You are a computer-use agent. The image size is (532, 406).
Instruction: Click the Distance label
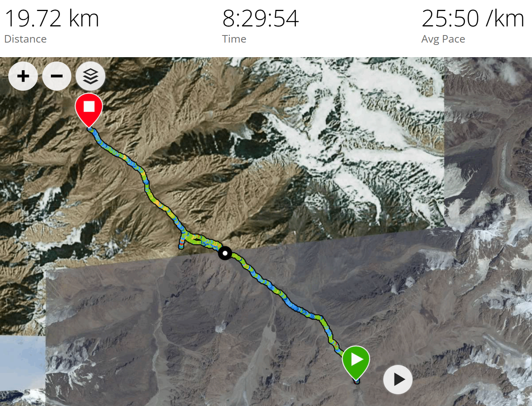pyautogui.click(x=25, y=39)
